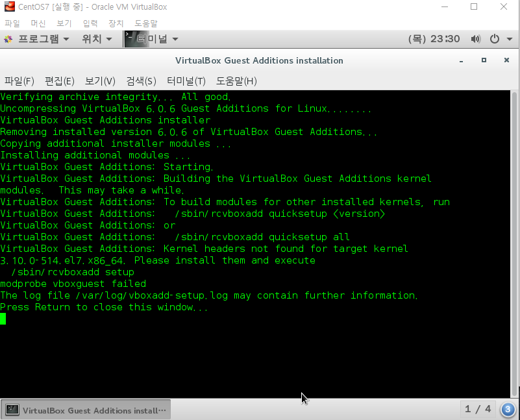Open the 위치 places menu

97,39
